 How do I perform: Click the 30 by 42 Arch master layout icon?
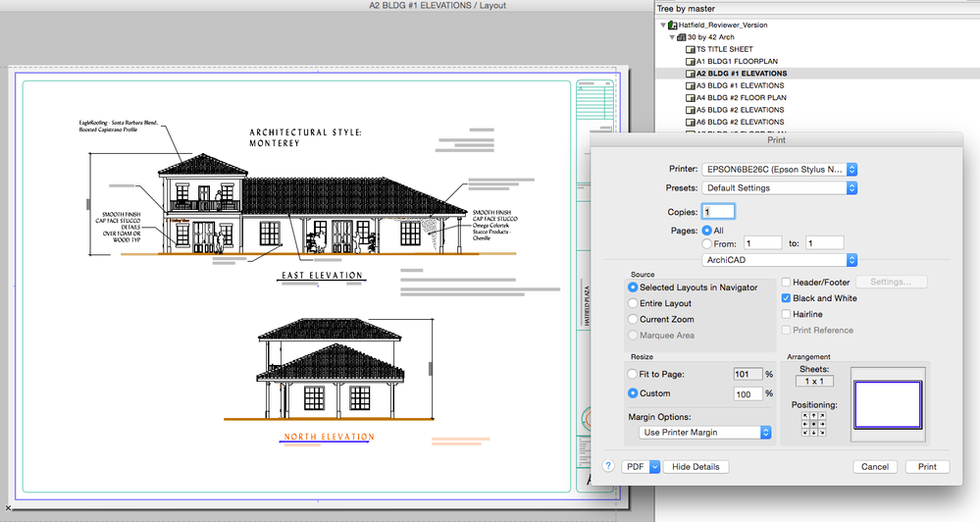pos(682,36)
